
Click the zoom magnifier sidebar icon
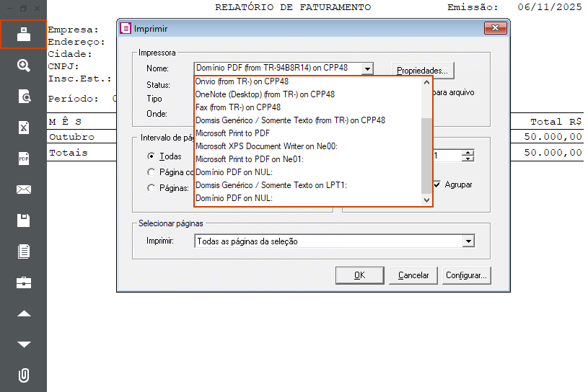pos(24,66)
